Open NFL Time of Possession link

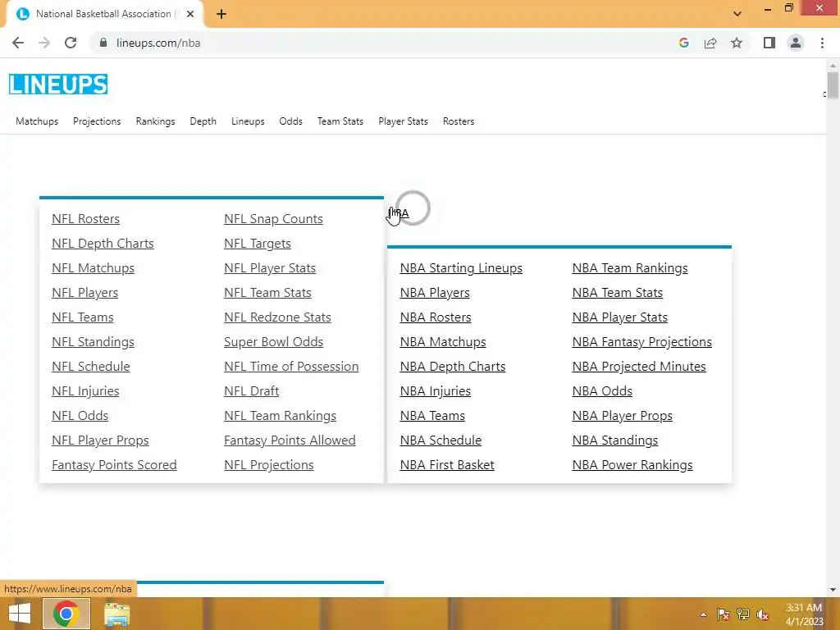click(291, 367)
